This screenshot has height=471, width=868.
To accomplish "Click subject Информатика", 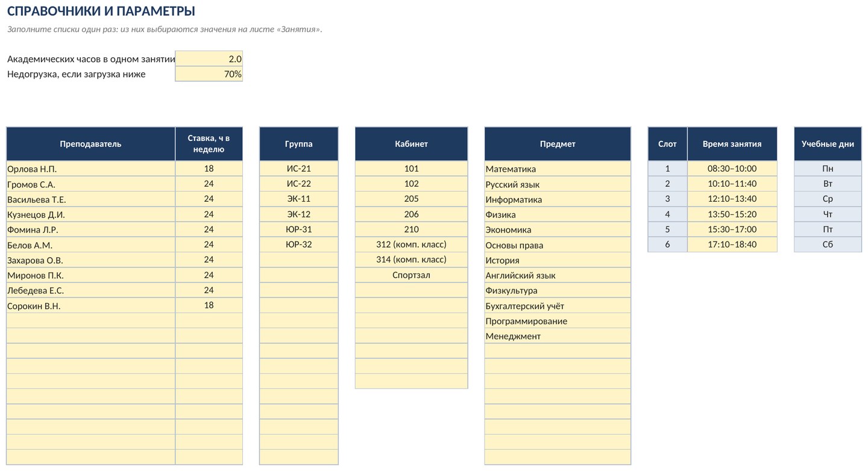I will tap(558, 199).
